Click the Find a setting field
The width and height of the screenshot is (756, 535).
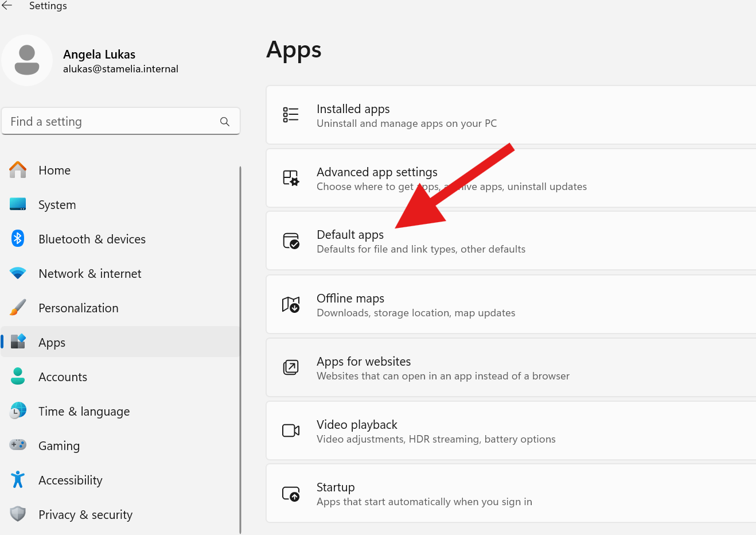point(120,122)
